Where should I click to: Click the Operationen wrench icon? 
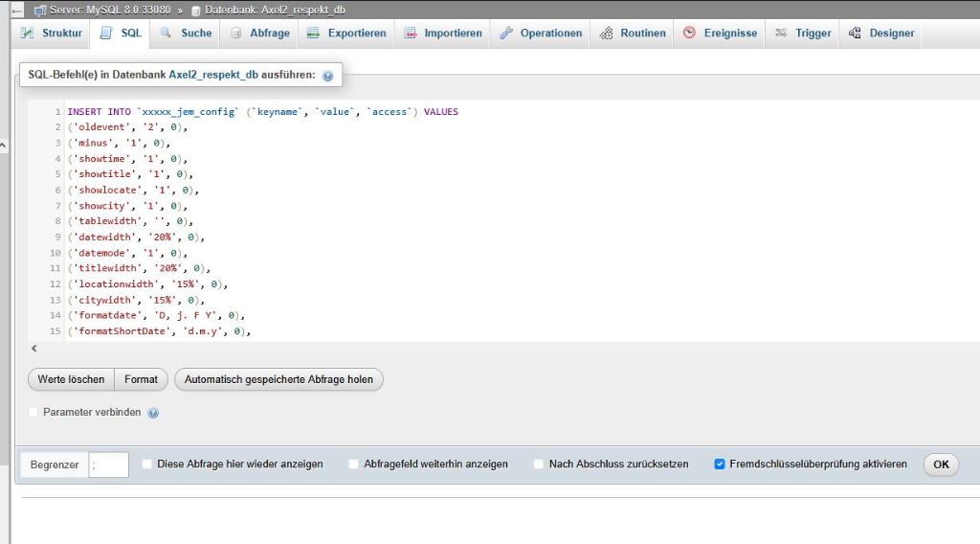click(x=506, y=34)
